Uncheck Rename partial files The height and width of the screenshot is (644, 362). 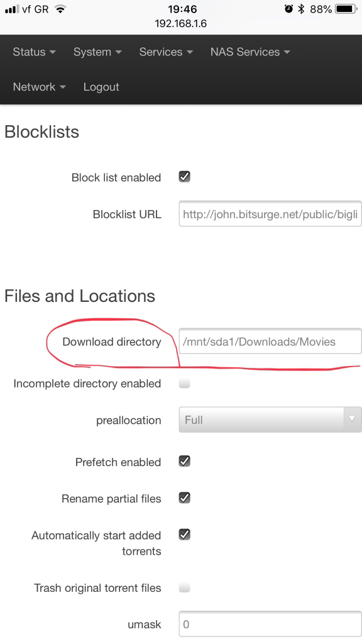pos(185,498)
